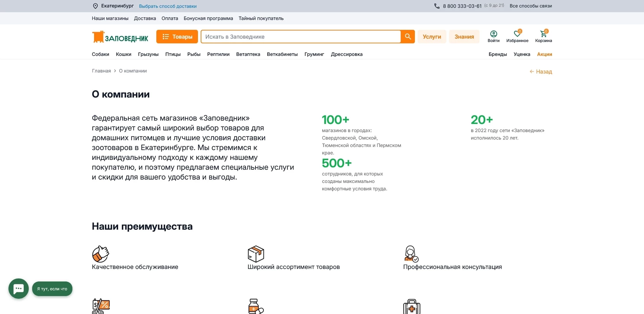Screen dimensions: 644x314
Task: Open the Ветаптека menu item
Action: pyautogui.click(x=248, y=54)
